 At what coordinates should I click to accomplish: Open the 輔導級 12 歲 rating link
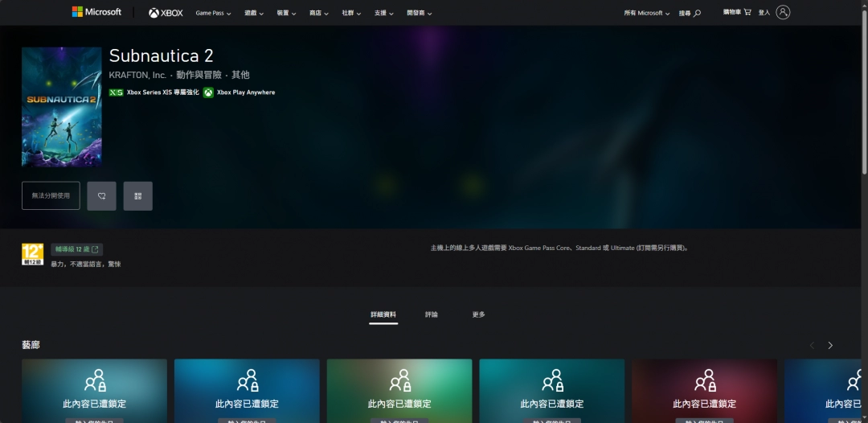(77, 250)
